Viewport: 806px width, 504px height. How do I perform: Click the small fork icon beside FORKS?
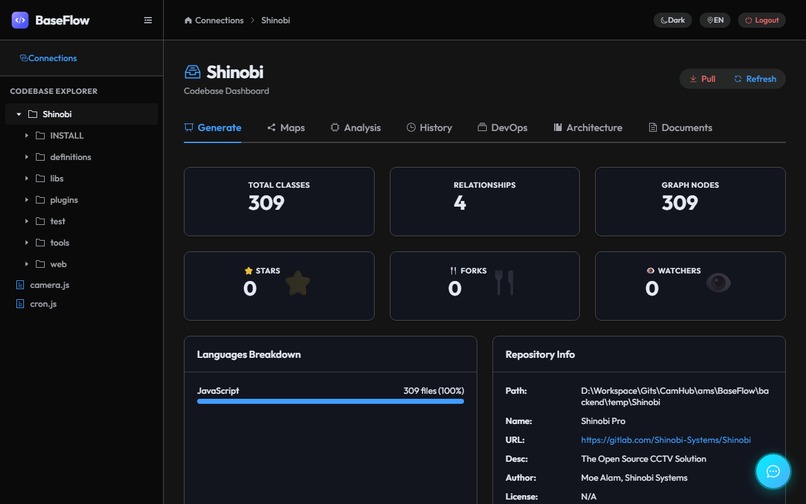pyautogui.click(x=453, y=271)
